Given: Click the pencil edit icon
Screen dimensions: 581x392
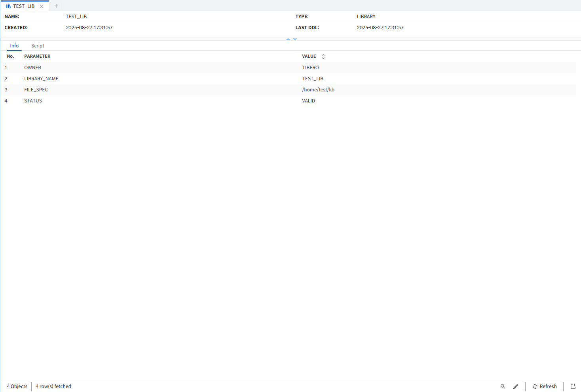Looking at the screenshot, I should (516, 386).
